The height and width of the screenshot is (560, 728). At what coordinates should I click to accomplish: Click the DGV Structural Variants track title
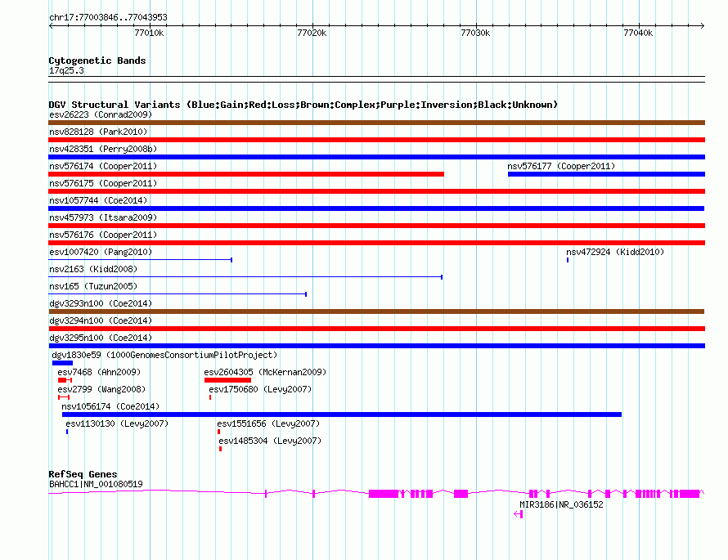pos(303,105)
